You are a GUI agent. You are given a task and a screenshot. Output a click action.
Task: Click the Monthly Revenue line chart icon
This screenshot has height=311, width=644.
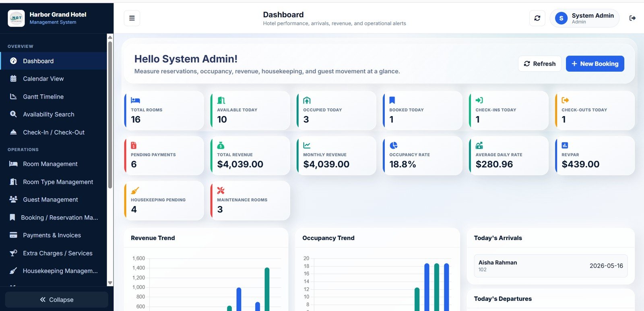tap(307, 145)
